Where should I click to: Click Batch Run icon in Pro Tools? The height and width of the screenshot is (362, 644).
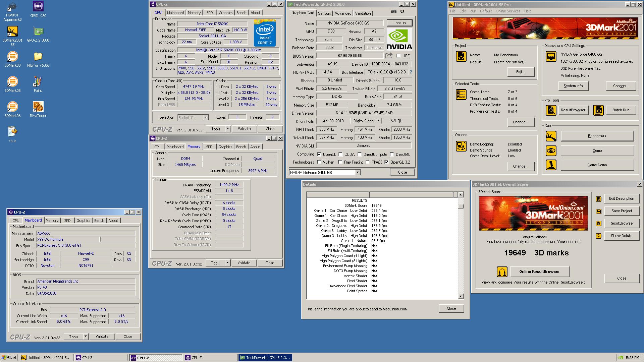(598, 110)
